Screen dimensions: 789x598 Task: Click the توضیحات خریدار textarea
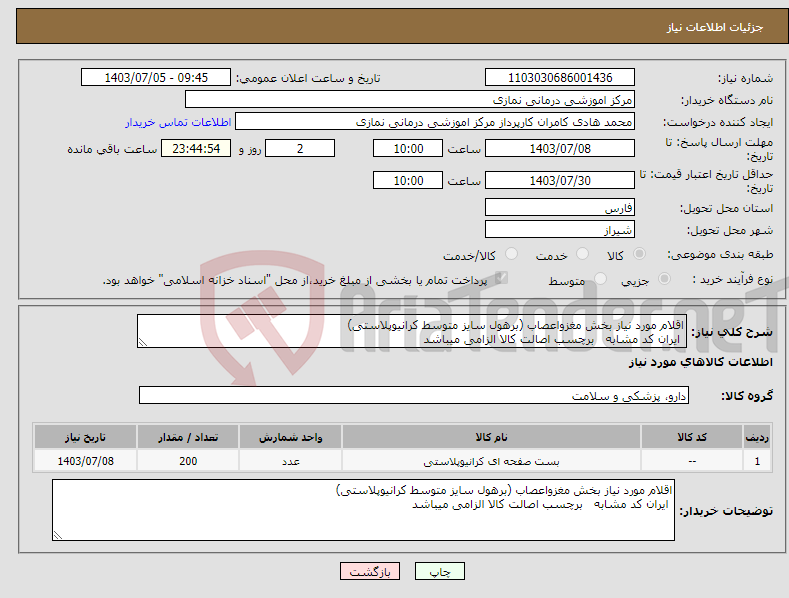click(x=363, y=510)
